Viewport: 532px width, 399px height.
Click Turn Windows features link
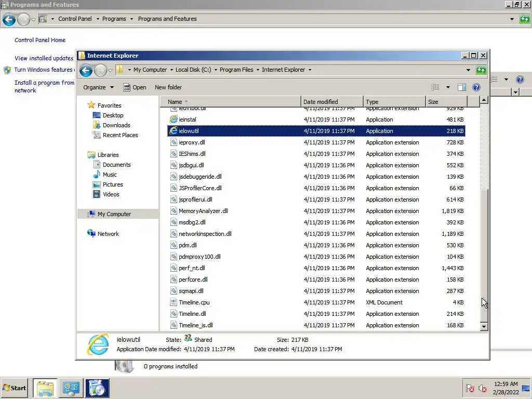[44, 70]
